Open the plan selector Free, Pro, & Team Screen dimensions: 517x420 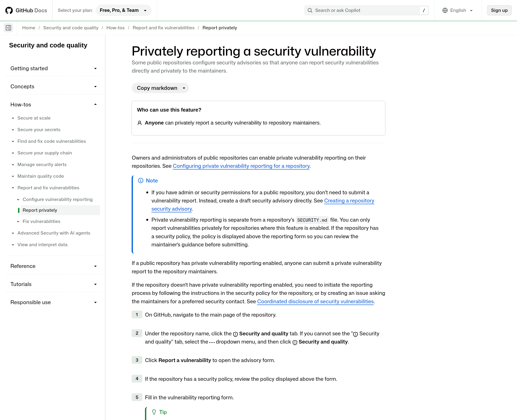click(x=124, y=10)
